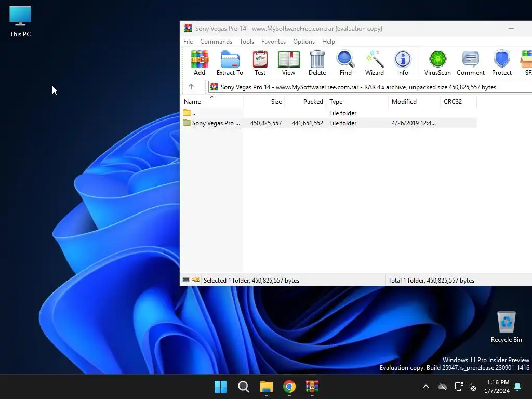Start VirusScan on the archive
532x399 pixels.
(x=437, y=63)
